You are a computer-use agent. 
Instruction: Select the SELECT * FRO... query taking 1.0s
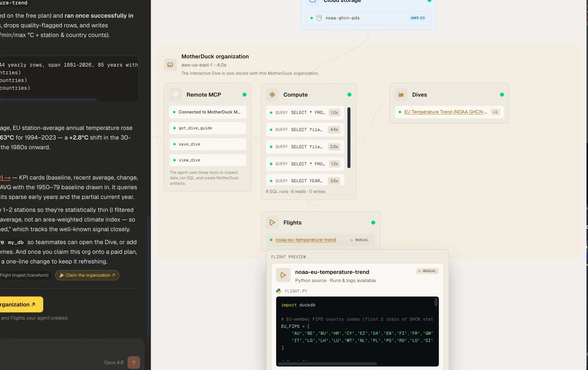tap(305, 113)
